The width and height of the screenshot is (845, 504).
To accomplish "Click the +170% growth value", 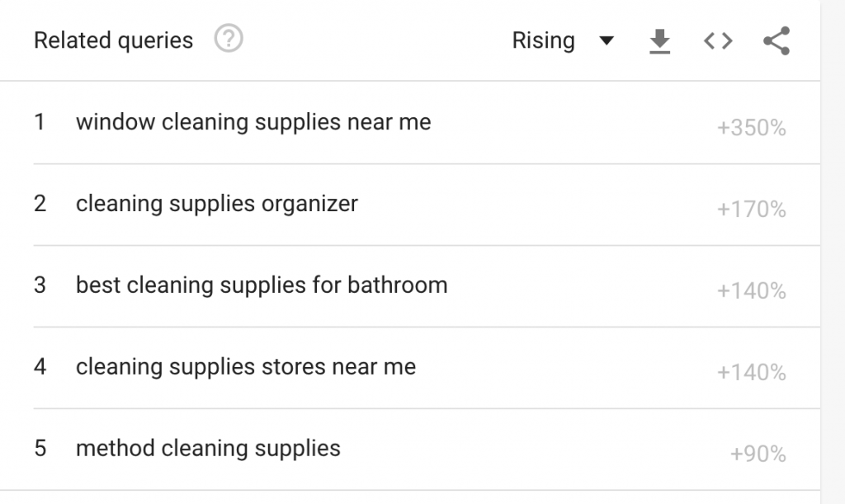I will (x=751, y=209).
